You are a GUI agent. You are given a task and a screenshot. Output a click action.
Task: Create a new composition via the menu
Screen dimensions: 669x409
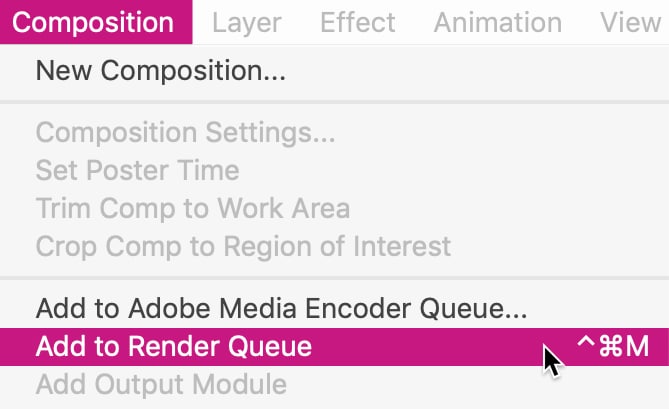click(334, 70)
